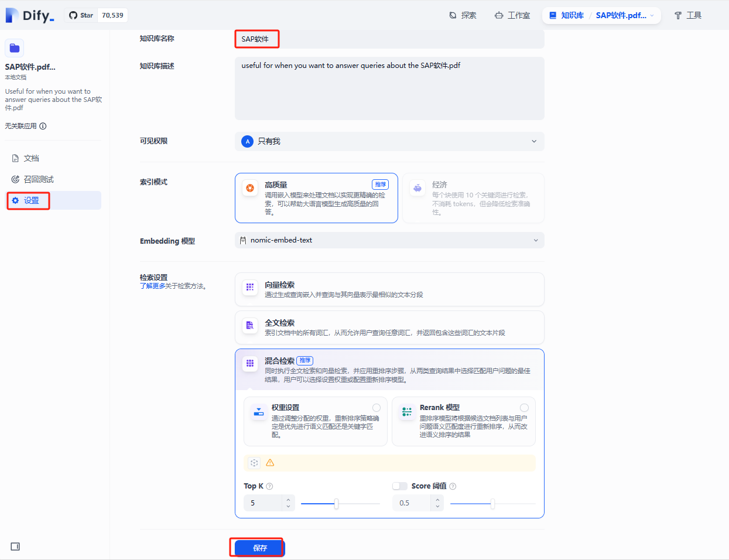The width and height of the screenshot is (729, 560).
Task: Click the blue folder icon in sidebar
Action: [15, 48]
